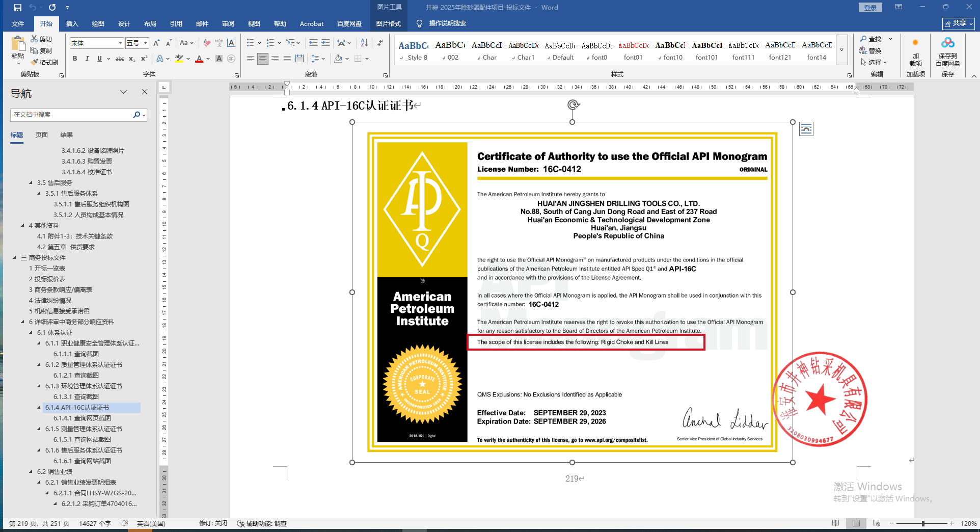Expand the bullet list options

(x=259, y=43)
